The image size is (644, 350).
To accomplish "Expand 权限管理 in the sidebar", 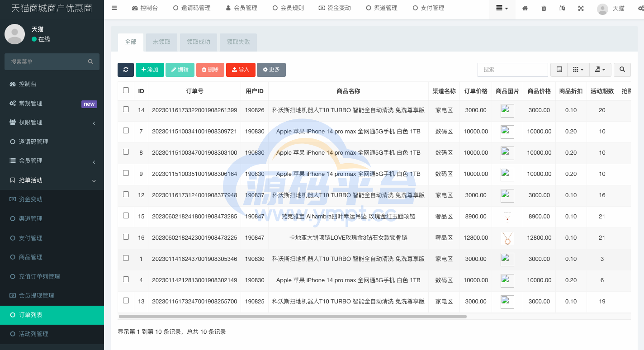I will pyautogui.click(x=52, y=123).
